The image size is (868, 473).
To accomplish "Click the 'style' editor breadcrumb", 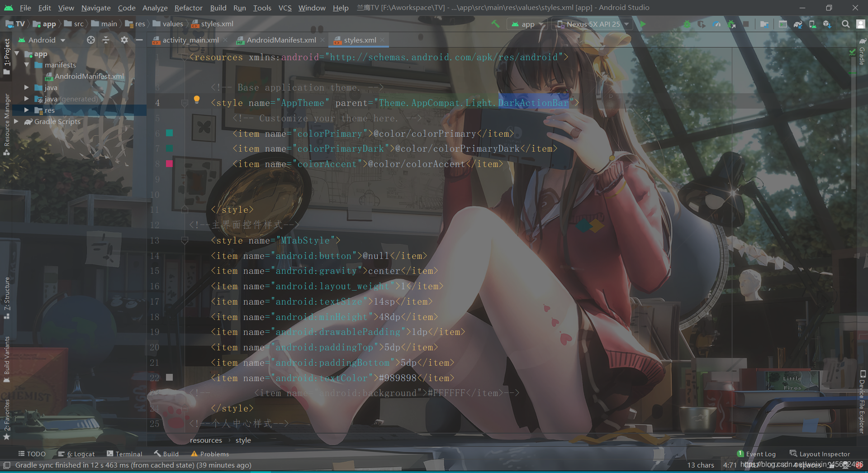I will click(x=243, y=440).
